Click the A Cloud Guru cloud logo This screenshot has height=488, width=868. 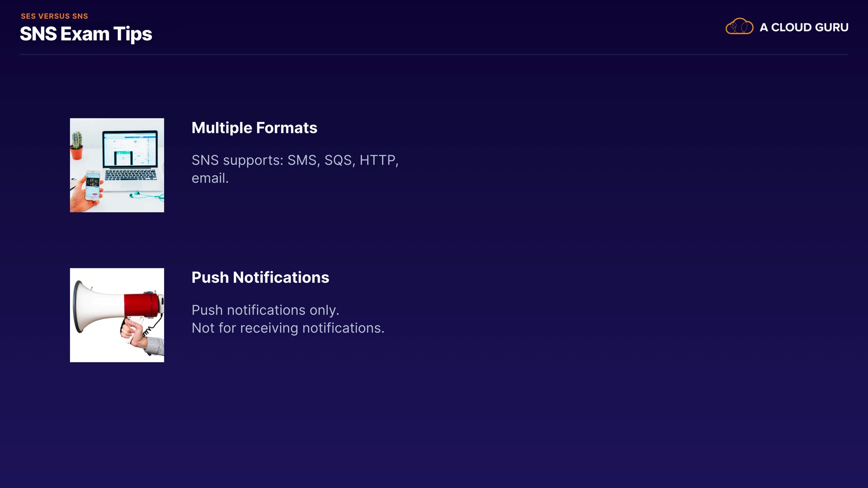coord(739,27)
